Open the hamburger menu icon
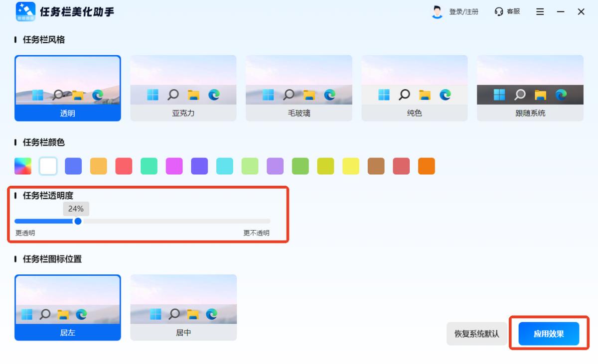Image resolution: width=598 pixels, height=364 pixels. [540, 11]
